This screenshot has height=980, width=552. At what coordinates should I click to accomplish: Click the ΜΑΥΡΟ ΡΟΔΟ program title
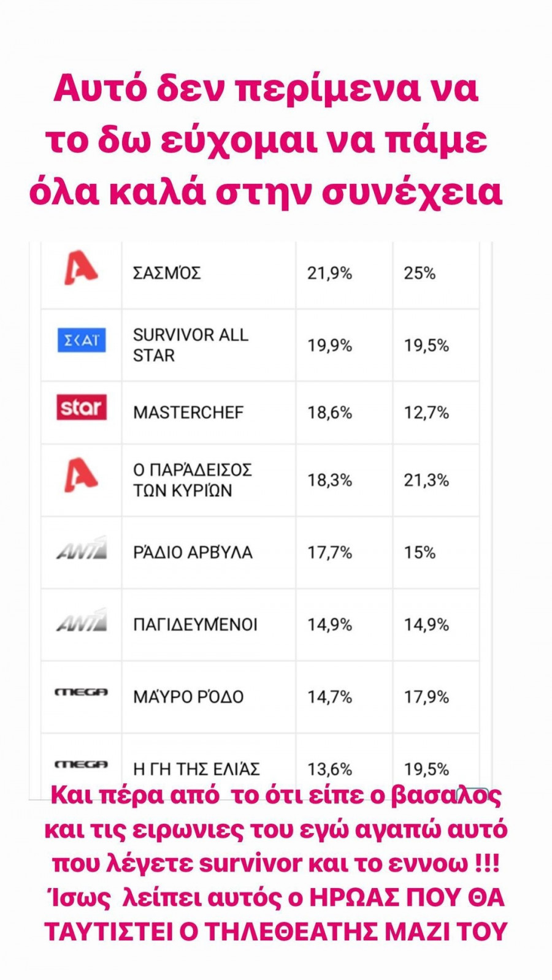pos(188,697)
